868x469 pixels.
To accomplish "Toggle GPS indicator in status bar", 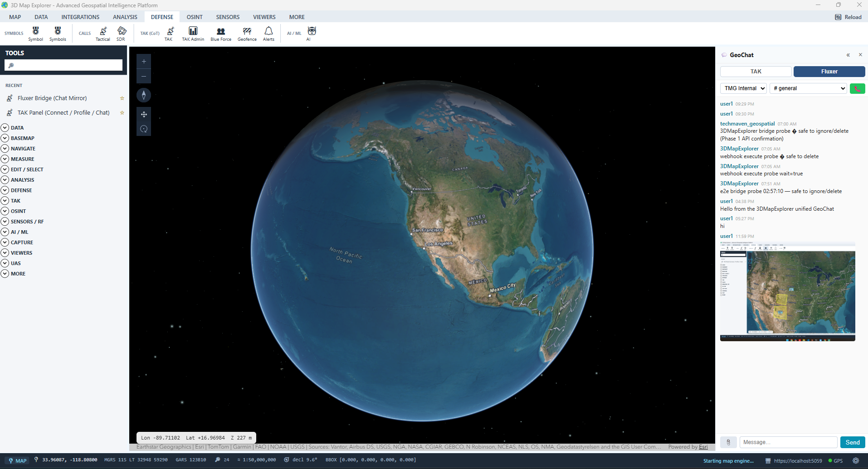I will (835, 461).
